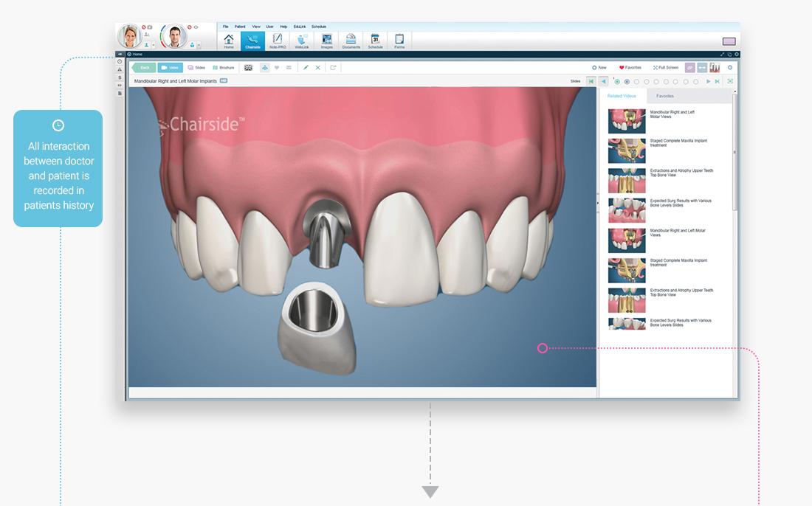Click the language flag icon

coord(248,67)
